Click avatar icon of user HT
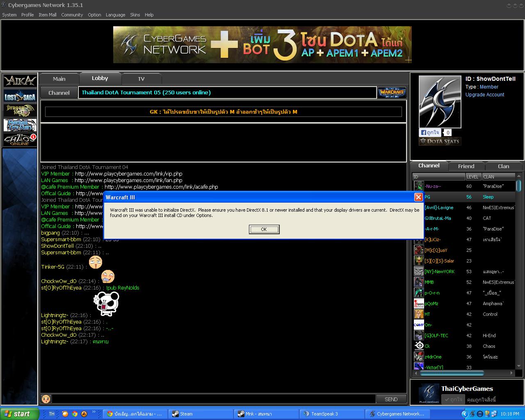This screenshot has width=525, height=420. tap(419, 314)
